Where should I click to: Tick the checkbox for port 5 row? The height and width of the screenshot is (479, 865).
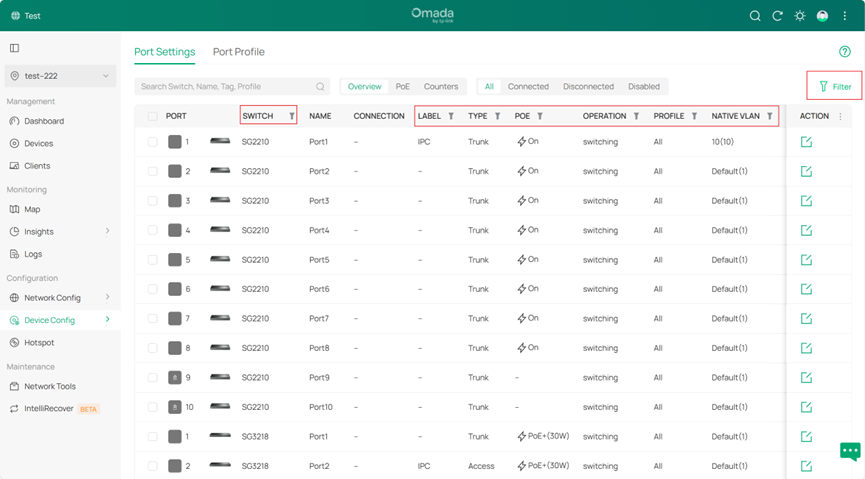tap(152, 260)
